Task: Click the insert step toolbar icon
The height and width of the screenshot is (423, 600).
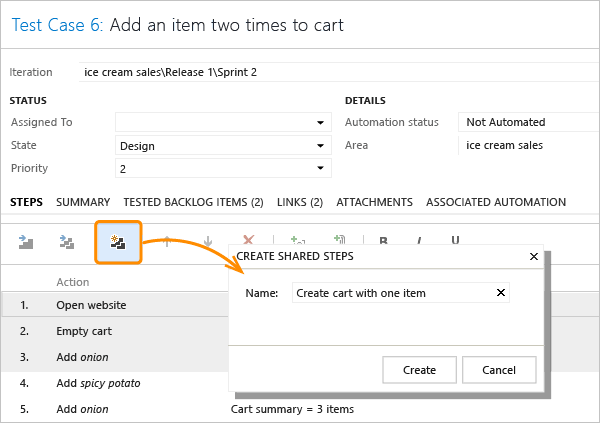Action: click(x=27, y=241)
